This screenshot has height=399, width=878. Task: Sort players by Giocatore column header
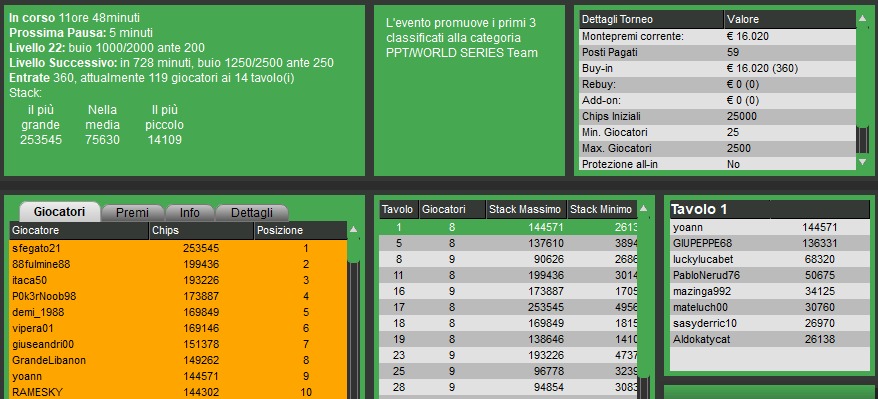tap(79, 231)
